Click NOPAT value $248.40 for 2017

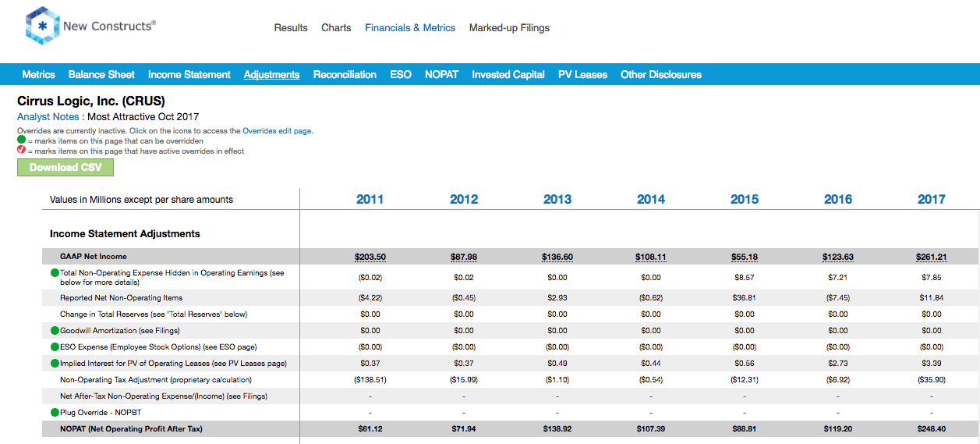pos(932,429)
